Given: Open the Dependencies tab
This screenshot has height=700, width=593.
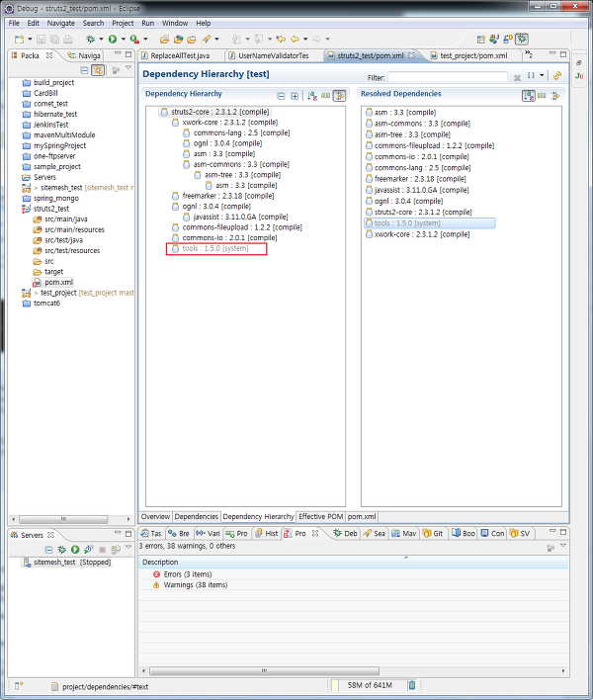Looking at the screenshot, I should (x=197, y=516).
